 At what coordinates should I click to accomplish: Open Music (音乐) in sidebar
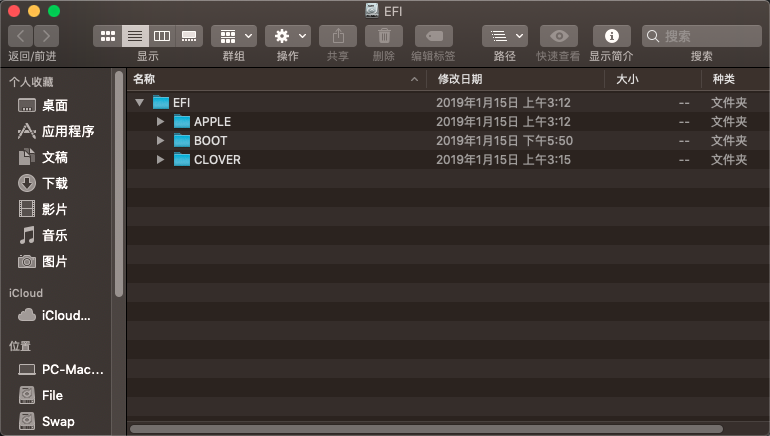[x=55, y=235]
